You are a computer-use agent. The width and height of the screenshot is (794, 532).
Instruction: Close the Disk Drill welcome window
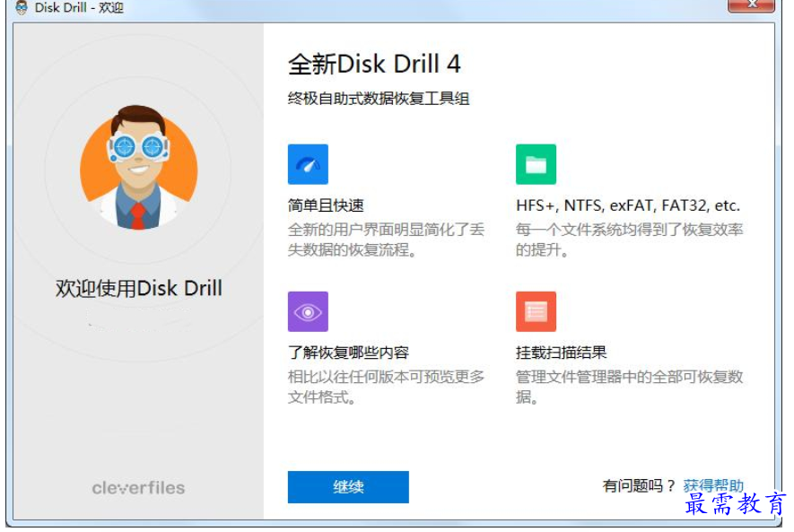coord(751,5)
